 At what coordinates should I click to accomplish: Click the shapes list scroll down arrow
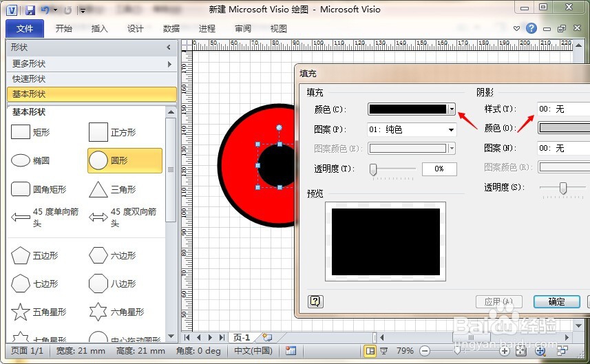click(171, 336)
